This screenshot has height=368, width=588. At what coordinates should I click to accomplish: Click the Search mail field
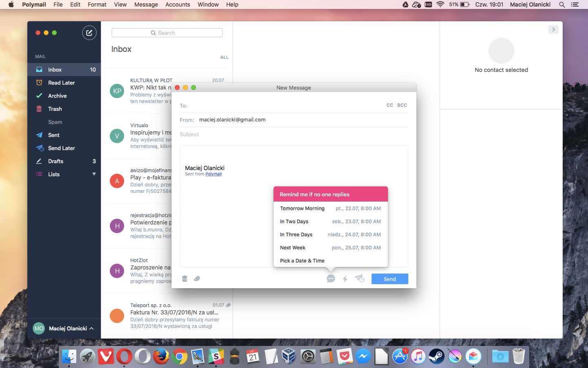point(167,33)
